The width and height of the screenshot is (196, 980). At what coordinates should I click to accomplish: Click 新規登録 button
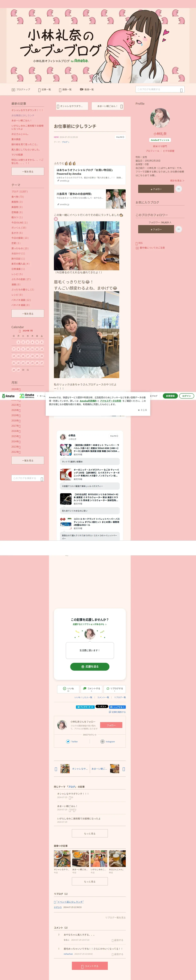[171, 396]
